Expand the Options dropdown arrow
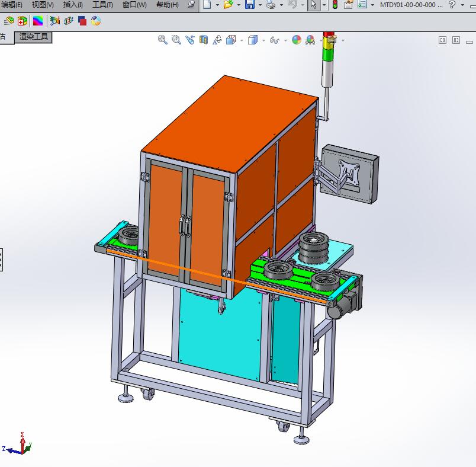This screenshot has width=476, height=467. pyautogui.click(x=373, y=5)
